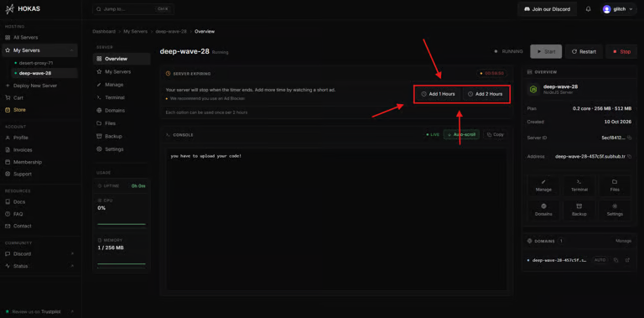Go to My Servers in the breadcrumb
Image resolution: width=644 pixels, height=318 pixels.
coord(135,31)
